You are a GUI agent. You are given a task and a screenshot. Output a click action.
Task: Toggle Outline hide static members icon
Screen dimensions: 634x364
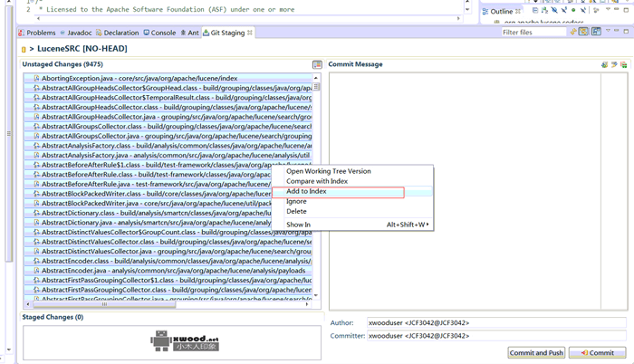pos(563,10)
